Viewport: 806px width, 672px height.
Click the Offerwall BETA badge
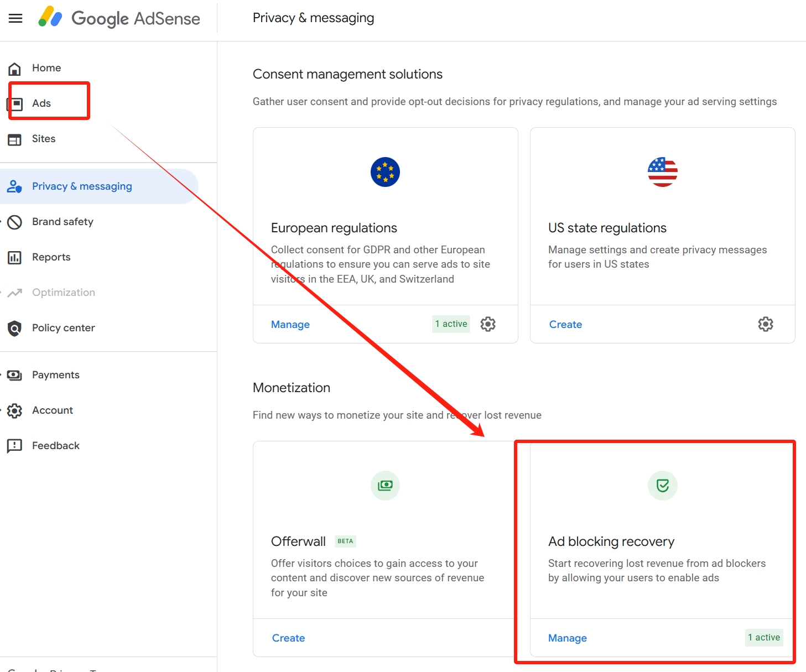pyautogui.click(x=345, y=541)
